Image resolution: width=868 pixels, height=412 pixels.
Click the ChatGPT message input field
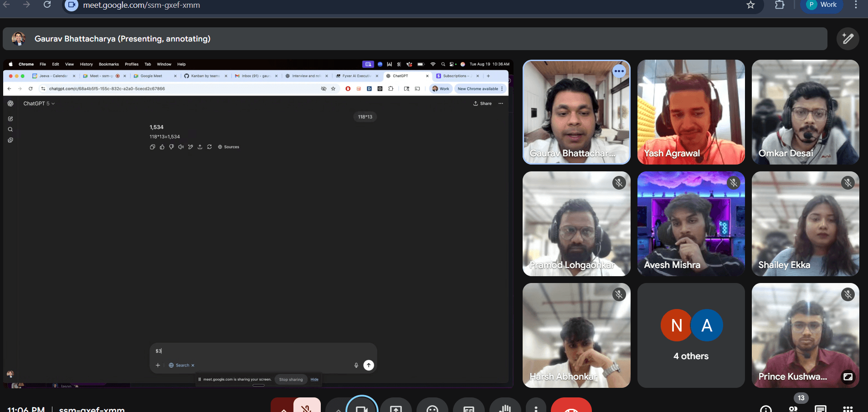point(263,351)
